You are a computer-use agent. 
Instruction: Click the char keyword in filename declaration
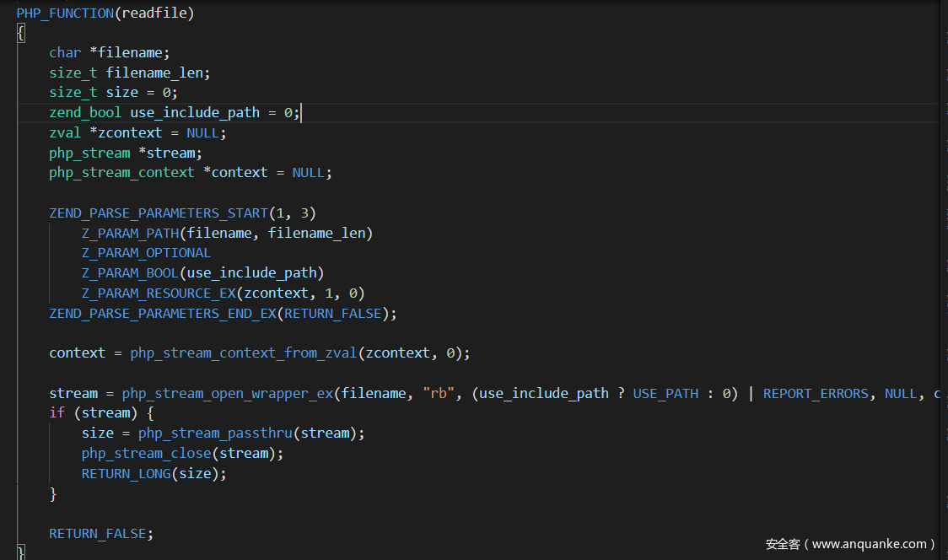[65, 52]
